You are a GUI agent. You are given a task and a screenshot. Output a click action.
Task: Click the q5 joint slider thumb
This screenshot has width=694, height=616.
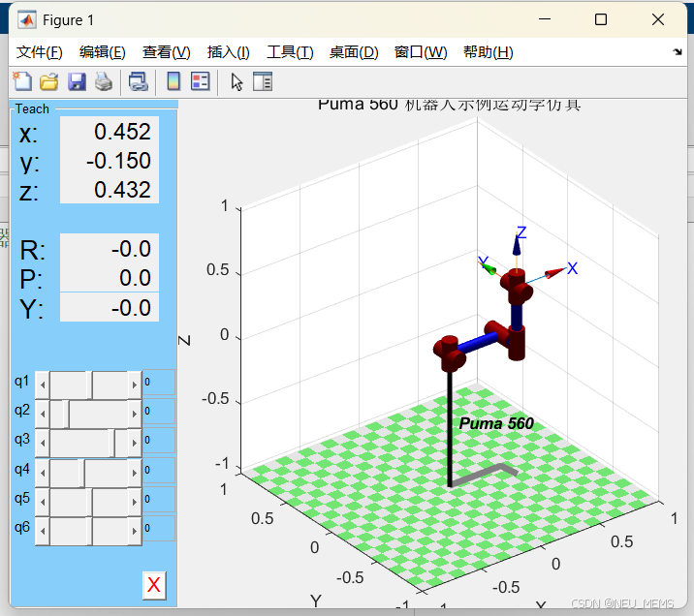point(89,502)
